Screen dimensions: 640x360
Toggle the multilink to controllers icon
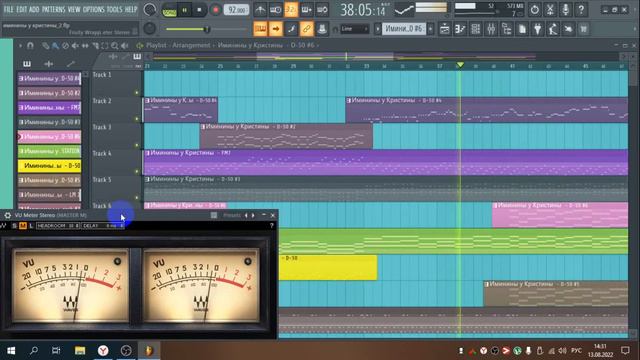pyautogui.click(x=307, y=29)
